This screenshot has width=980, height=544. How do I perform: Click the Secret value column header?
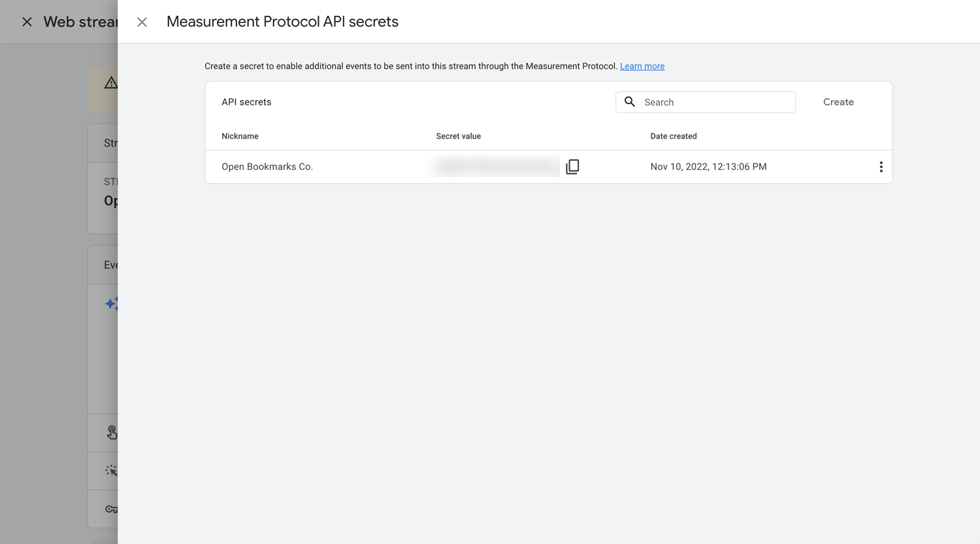(x=458, y=136)
